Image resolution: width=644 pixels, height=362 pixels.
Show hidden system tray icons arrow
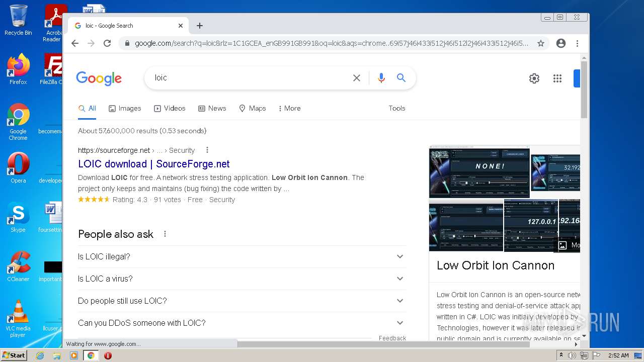point(561,355)
